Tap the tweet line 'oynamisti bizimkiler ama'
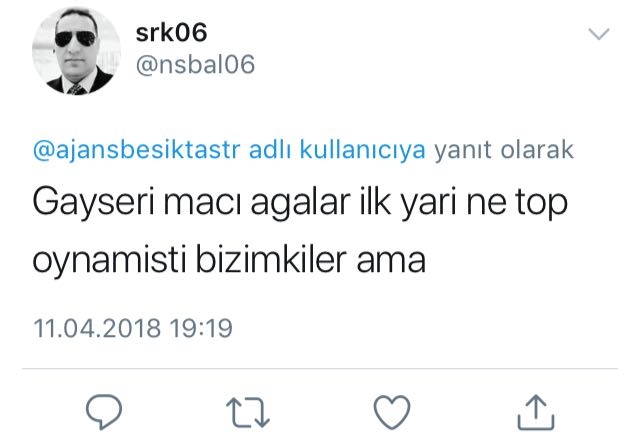The width and height of the screenshot is (640, 448). coord(229,260)
